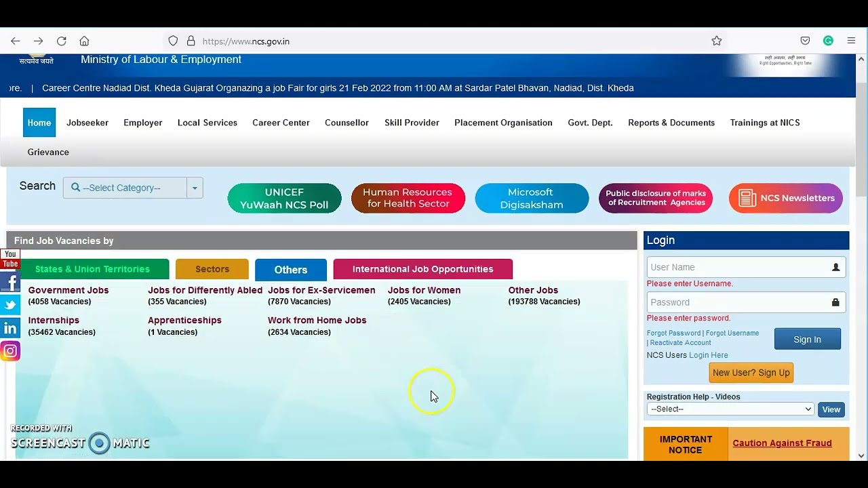Click the browser forward arrow

pyautogui.click(x=39, y=41)
